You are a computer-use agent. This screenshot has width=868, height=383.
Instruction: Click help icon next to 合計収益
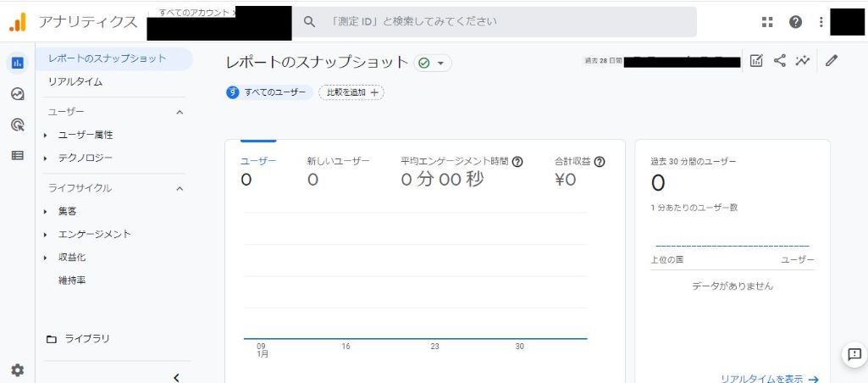[599, 162]
